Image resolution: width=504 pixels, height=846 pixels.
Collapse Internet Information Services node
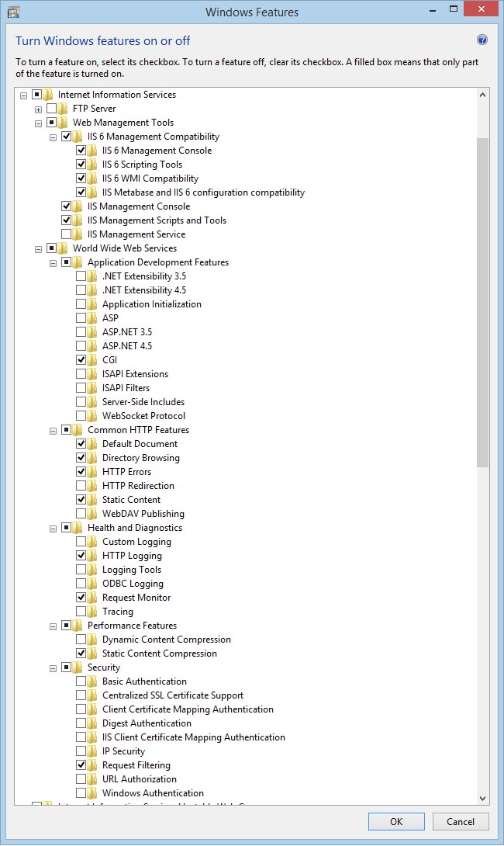coord(23,95)
